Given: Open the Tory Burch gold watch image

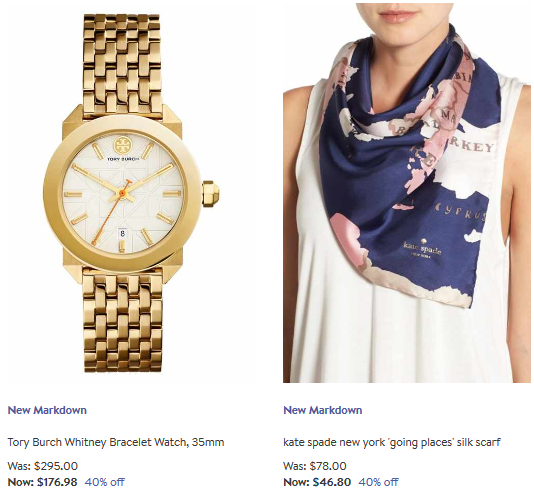Looking at the screenshot, I should 131,193.
